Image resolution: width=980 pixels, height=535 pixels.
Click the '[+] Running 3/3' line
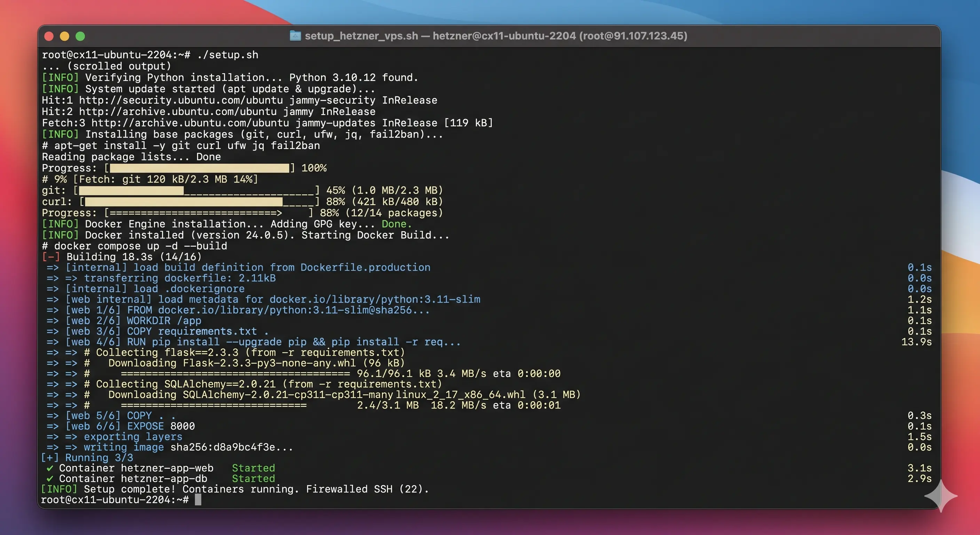87,458
